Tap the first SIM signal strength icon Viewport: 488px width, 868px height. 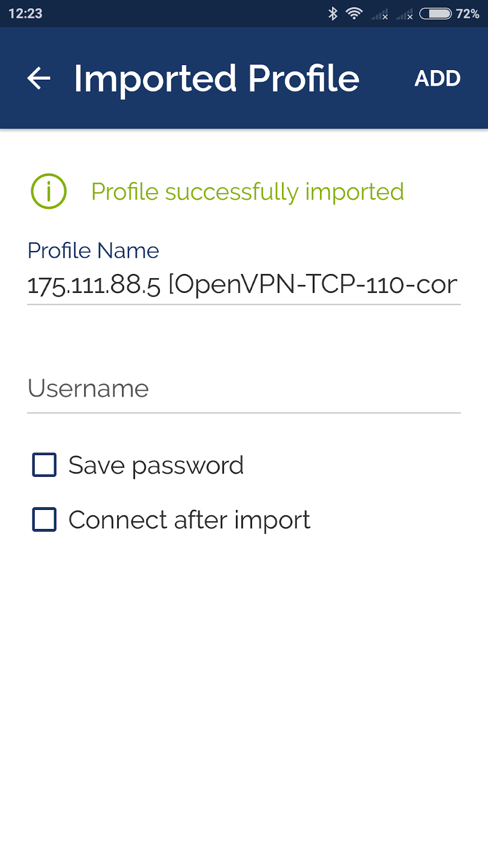coord(380,14)
